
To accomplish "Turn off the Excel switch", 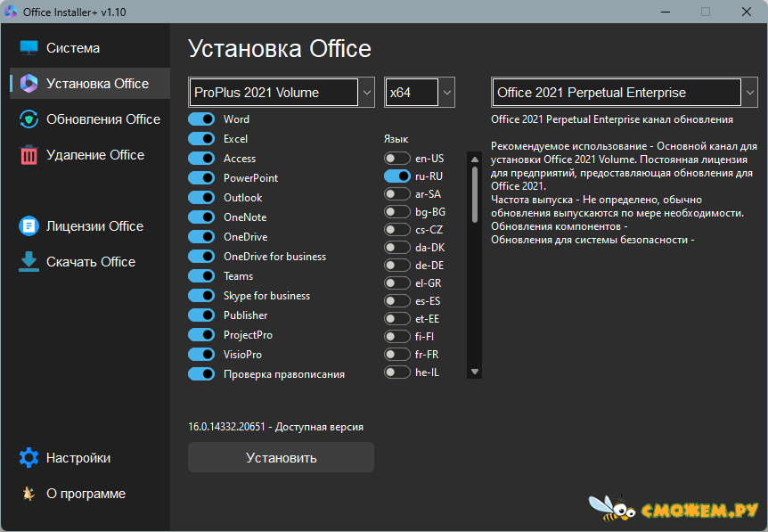I will [x=201, y=139].
